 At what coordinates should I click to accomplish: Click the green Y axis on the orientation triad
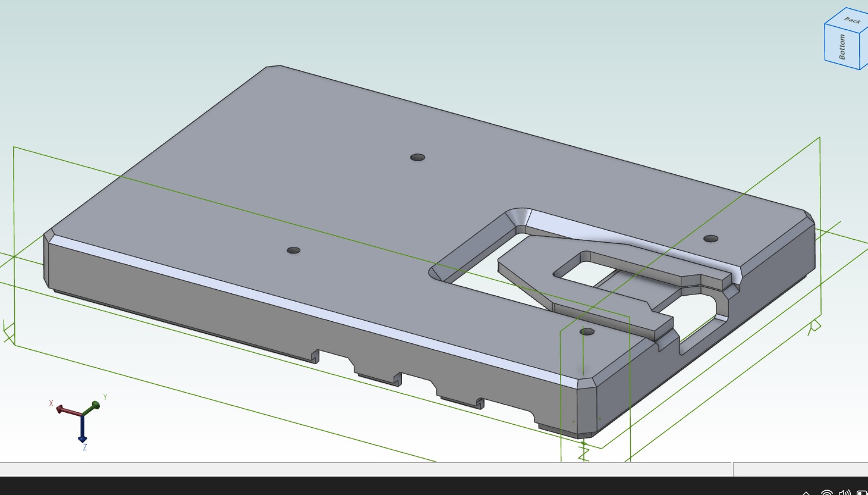click(x=95, y=404)
